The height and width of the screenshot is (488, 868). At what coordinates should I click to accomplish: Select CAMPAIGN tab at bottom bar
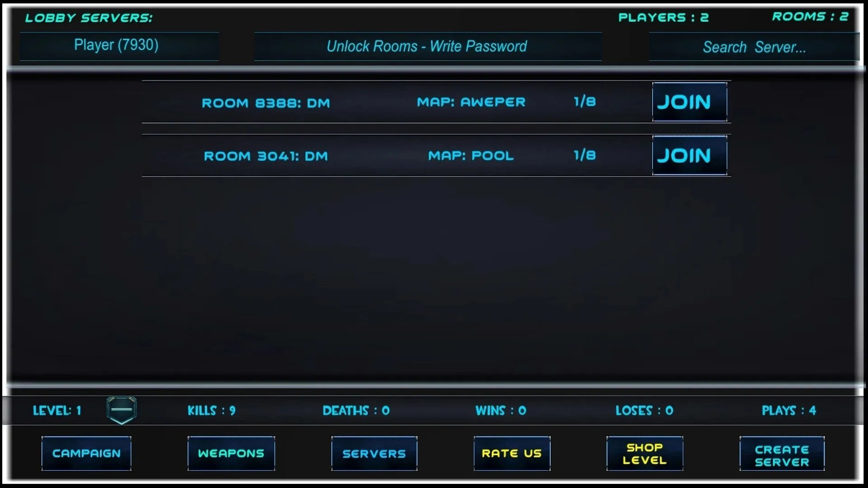[x=85, y=453]
